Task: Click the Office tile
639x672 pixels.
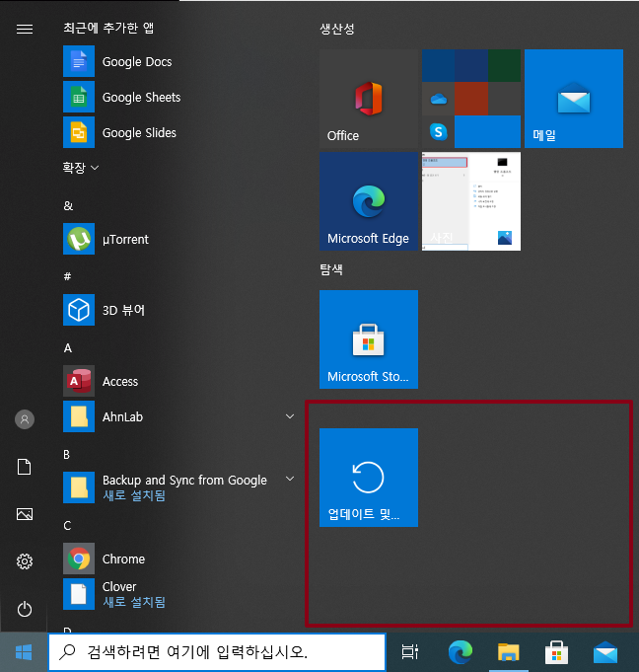Action: pyautogui.click(x=369, y=99)
